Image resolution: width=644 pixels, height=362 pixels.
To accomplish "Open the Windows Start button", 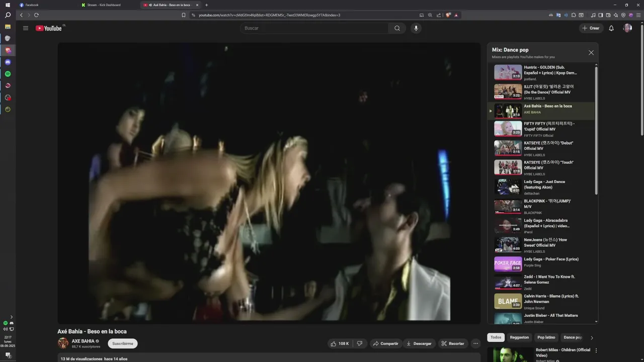I will (8, 5).
